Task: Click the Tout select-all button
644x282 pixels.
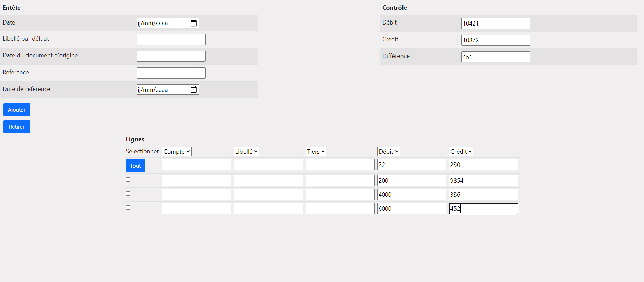Action: point(136,166)
